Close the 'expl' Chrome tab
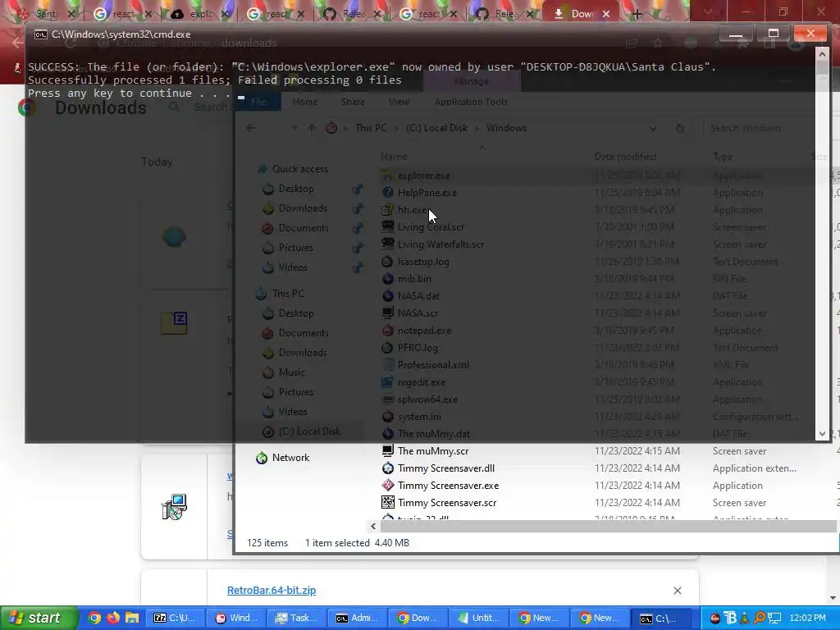 click(225, 14)
